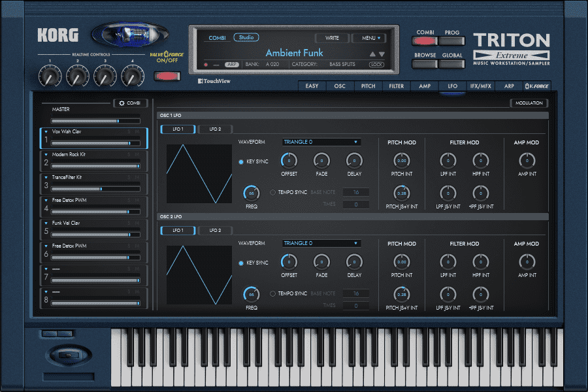Solo the Vox Wah Clav timbre
The width and height of the screenshot is (588, 392).
[x=129, y=132]
